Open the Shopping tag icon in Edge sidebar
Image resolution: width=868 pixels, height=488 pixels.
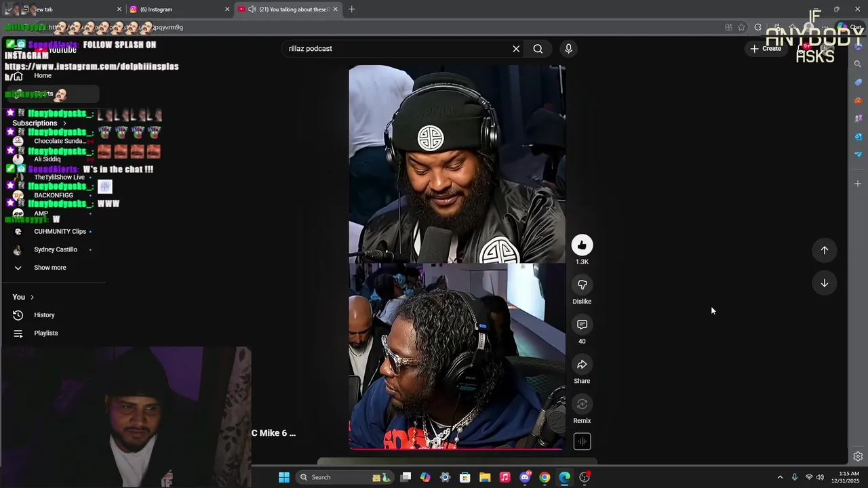tap(858, 82)
